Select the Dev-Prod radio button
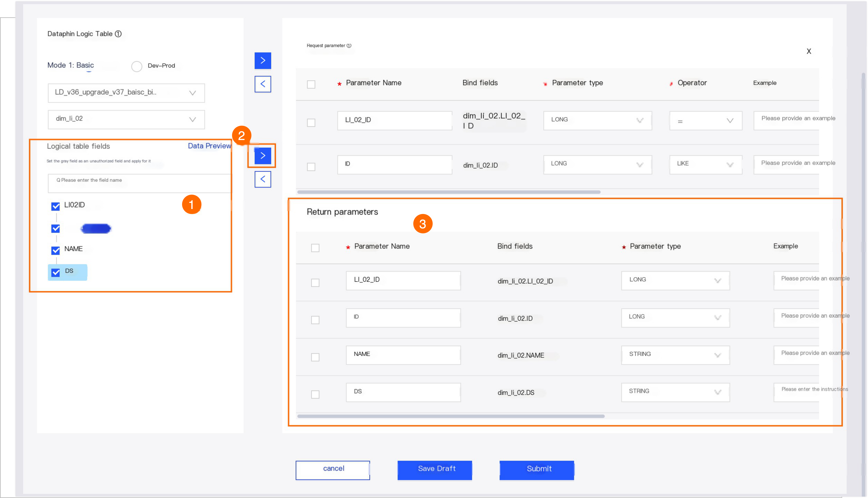Image resolution: width=868 pixels, height=498 pixels. click(x=137, y=66)
